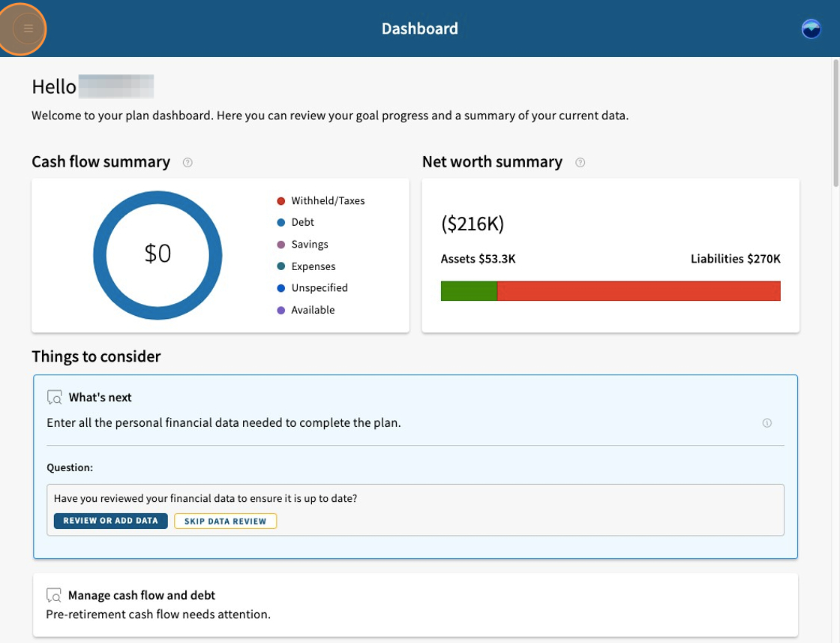Select the Savings legend mauve dot

(x=280, y=245)
